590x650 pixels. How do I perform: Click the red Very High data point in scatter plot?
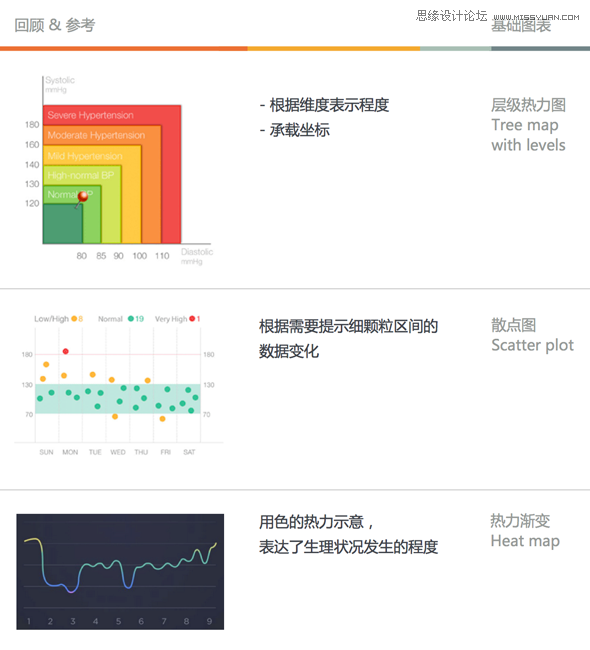tap(66, 352)
